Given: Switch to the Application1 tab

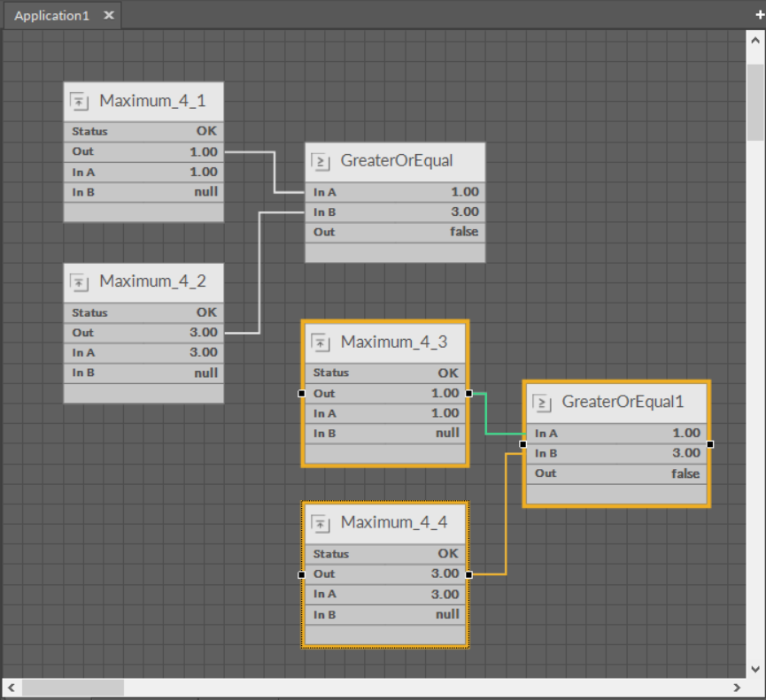Looking at the screenshot, I should pos(53,15).
